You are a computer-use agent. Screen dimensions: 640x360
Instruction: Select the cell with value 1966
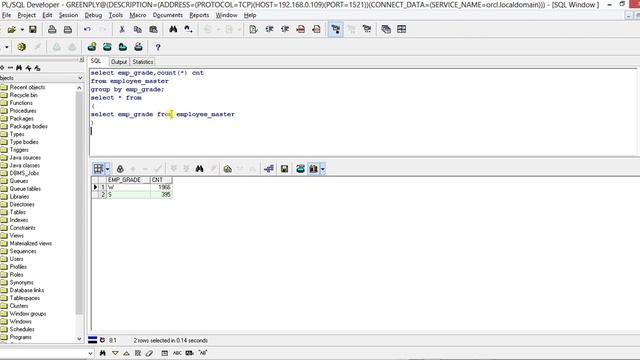[x=161, y=187]
